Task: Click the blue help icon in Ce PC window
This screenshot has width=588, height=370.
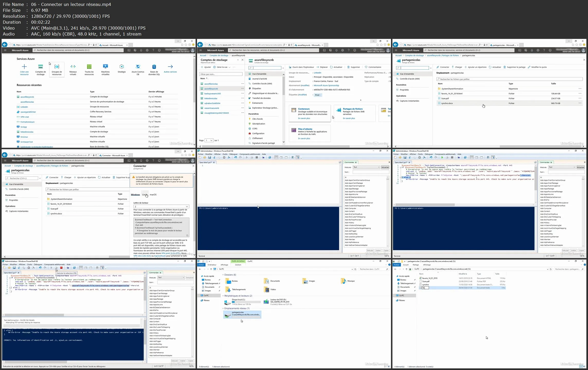Action: [x=389, y=265]
